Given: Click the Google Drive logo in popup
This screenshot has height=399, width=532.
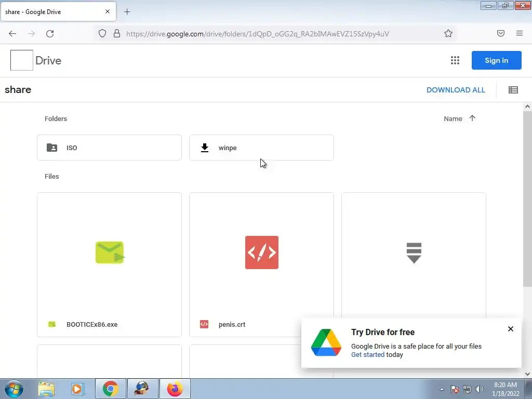Looking at the screenshot, I should click(326, 342).
